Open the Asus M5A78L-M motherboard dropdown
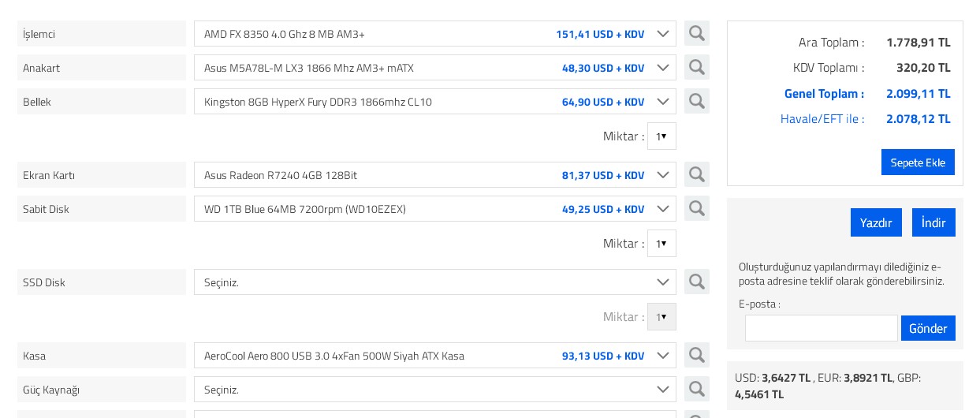This screenshot has width=980, height=418. [434, 68]
